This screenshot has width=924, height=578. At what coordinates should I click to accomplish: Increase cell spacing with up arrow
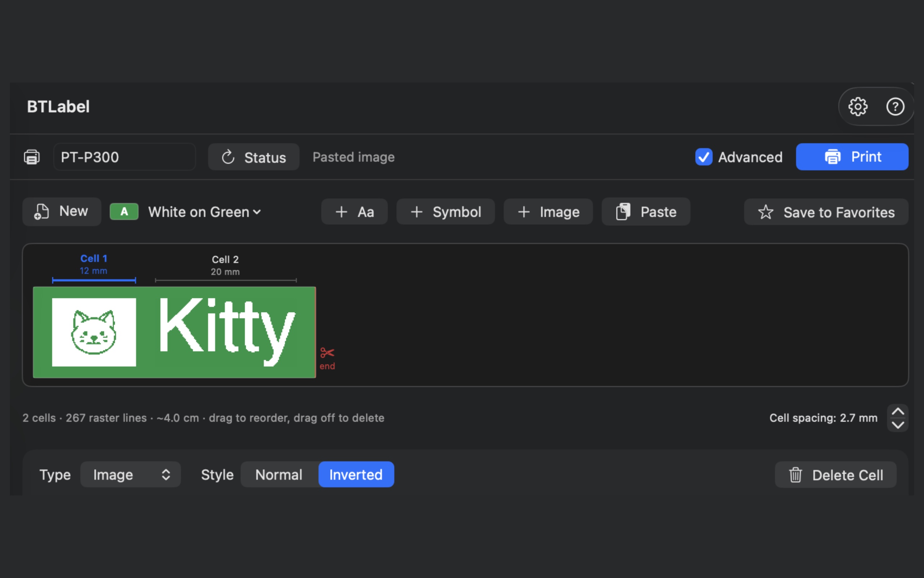(898, 411)
